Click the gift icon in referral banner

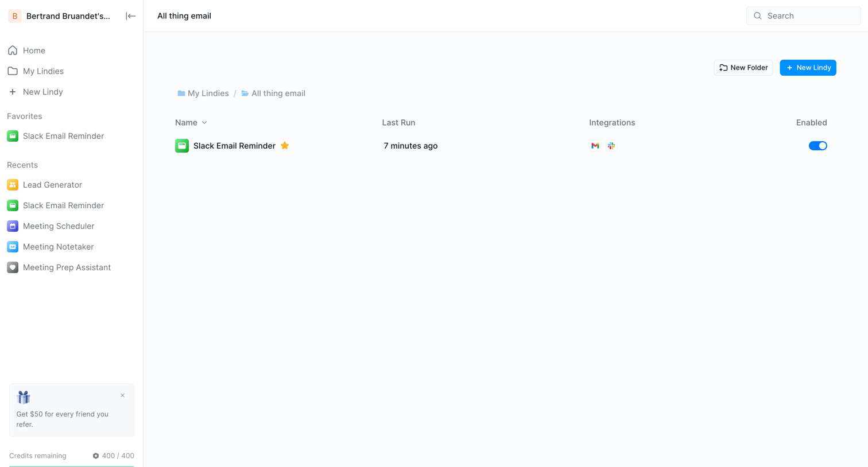coord(24,397)
